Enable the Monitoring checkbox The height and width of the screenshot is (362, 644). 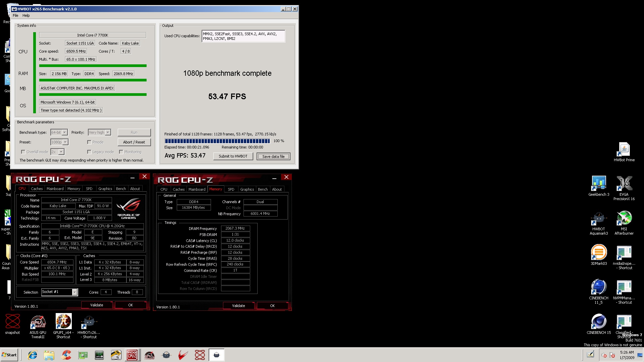click(121, 152)
